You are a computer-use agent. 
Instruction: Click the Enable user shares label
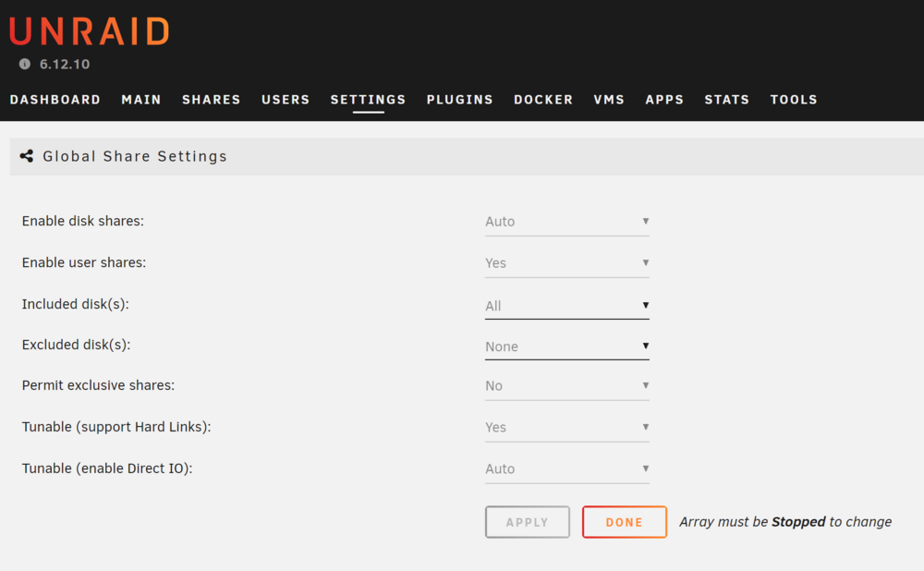84,262
